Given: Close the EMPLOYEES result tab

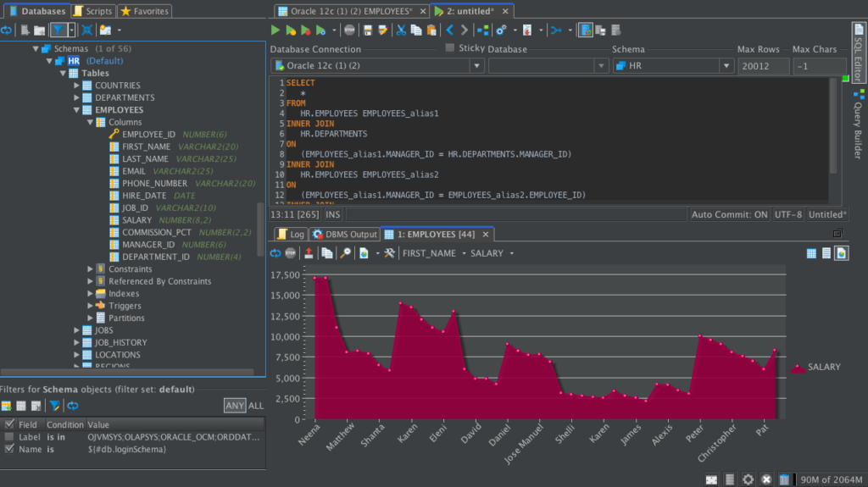Looking at the screenshot, I should click(x=486, y=234).
